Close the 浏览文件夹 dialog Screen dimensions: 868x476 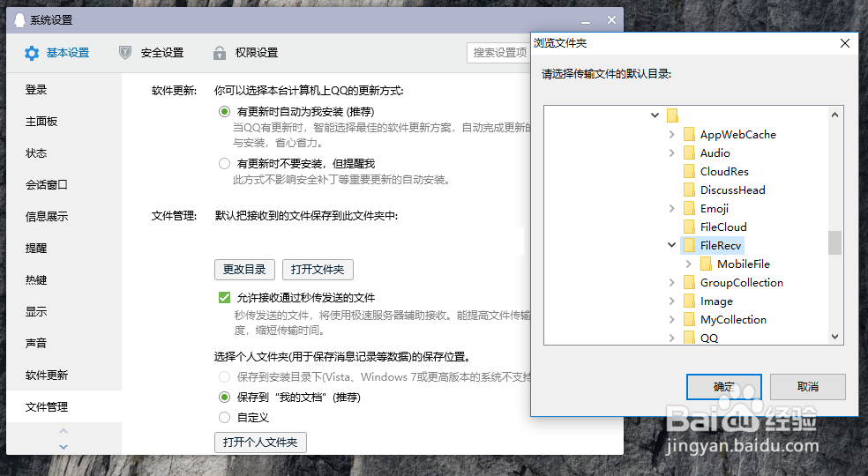[845, 43]
